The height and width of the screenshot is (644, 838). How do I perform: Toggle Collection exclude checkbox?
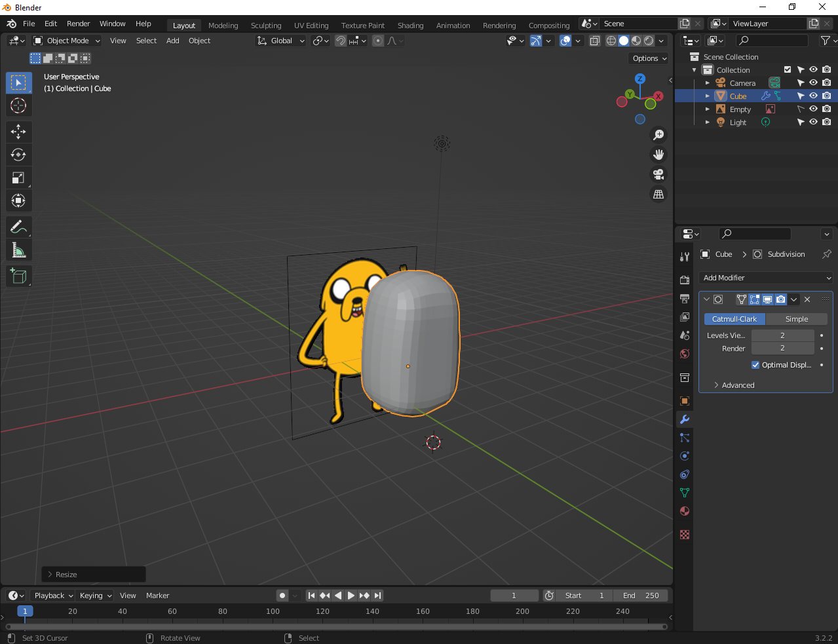788,69
